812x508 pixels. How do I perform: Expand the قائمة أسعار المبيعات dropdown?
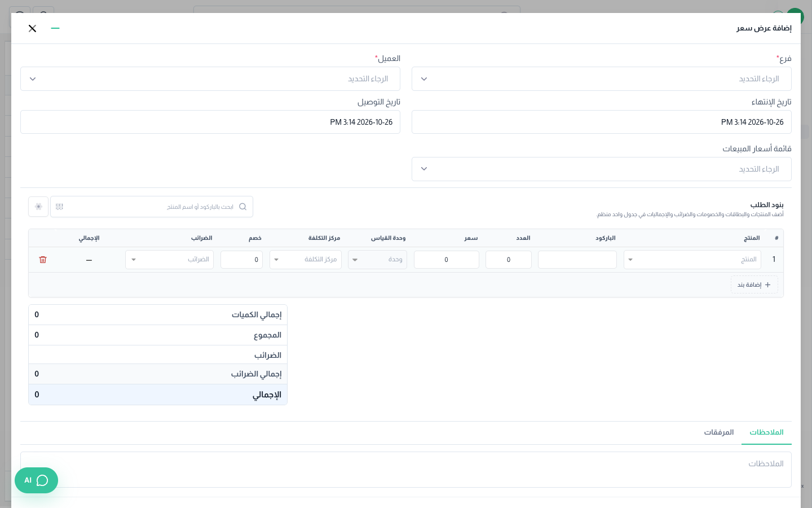pyautogui.click(x=601, y=169)
